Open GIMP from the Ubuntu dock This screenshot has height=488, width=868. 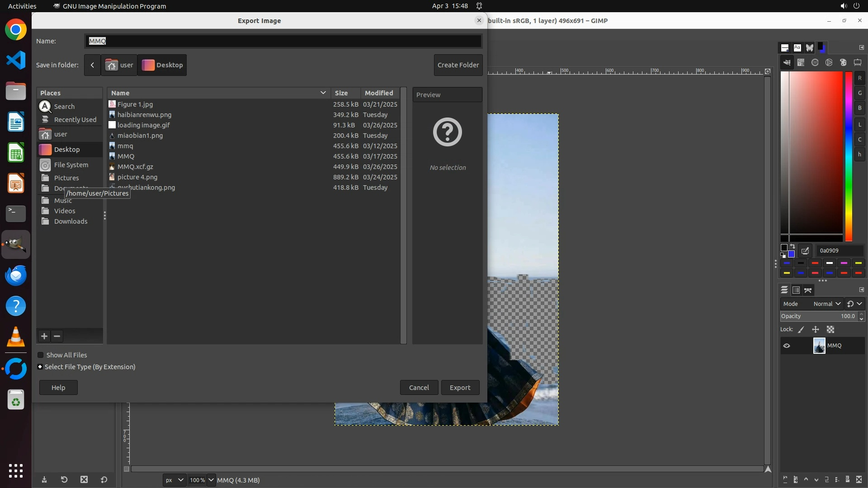16,244
